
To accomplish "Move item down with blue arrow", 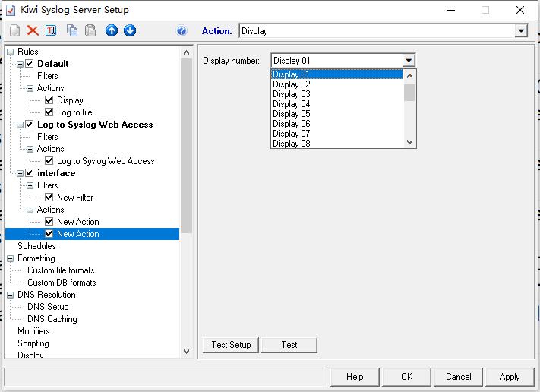I will 130,30.
